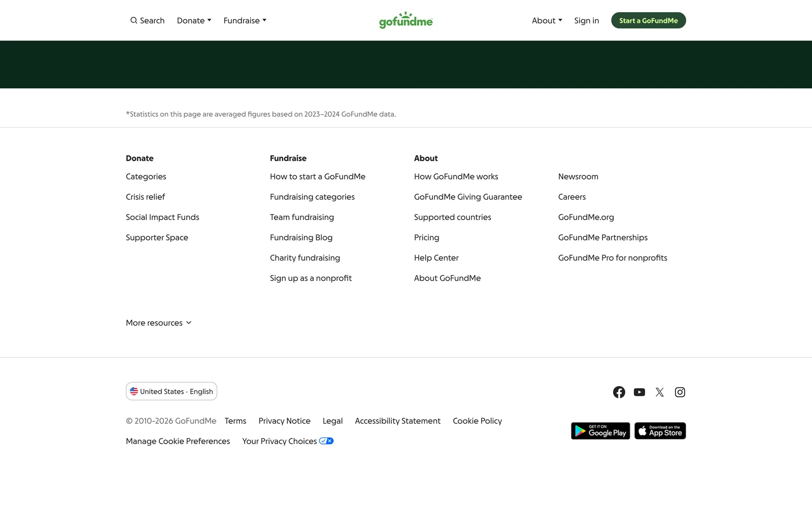Click the statistics disclaimer text

[x=261, y=114]
